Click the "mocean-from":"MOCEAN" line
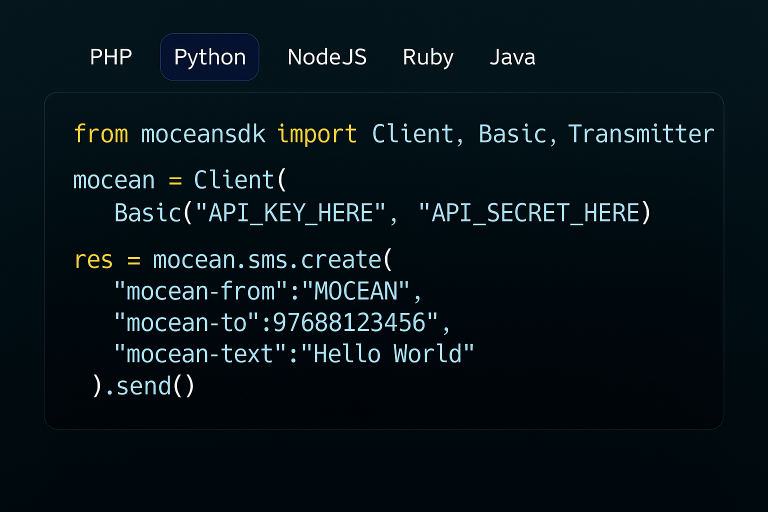Viewport: 768px width, 512px height. (x=268, y=291)
